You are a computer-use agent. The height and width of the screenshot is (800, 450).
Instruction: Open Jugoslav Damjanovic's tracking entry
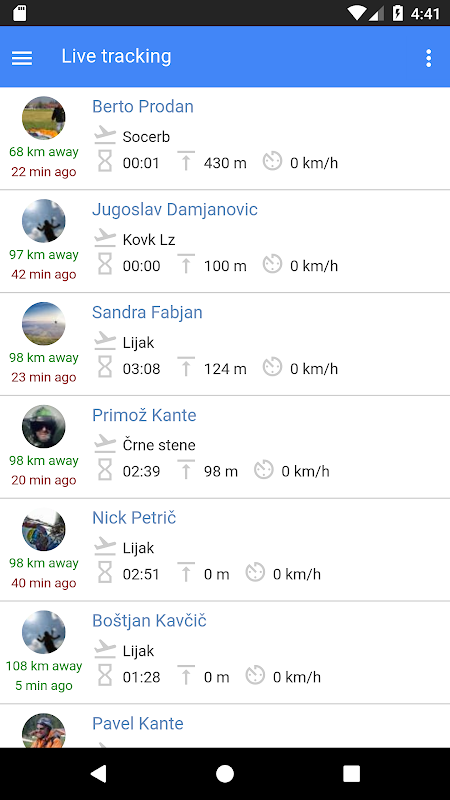[x=225, y=241]
